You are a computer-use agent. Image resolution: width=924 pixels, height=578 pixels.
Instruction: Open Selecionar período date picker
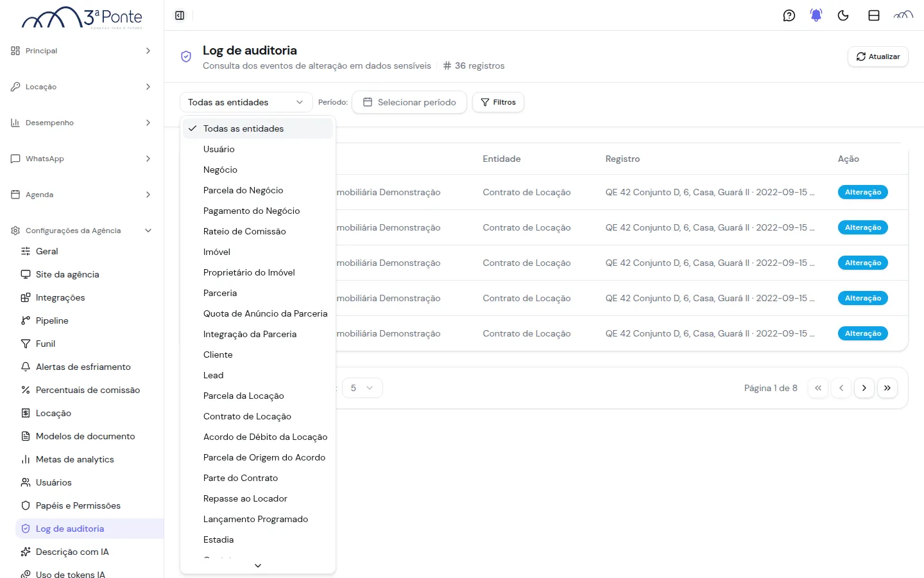[409, 102]
